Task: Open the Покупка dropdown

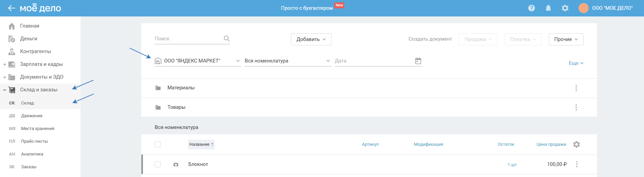Action: 523,39
